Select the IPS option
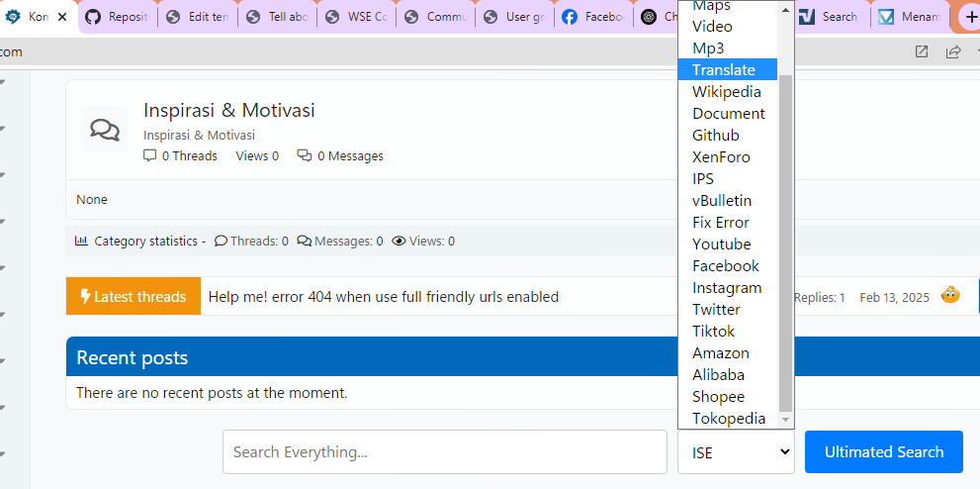The width and height of the screenshot is (980, 489). coord(728,179)
